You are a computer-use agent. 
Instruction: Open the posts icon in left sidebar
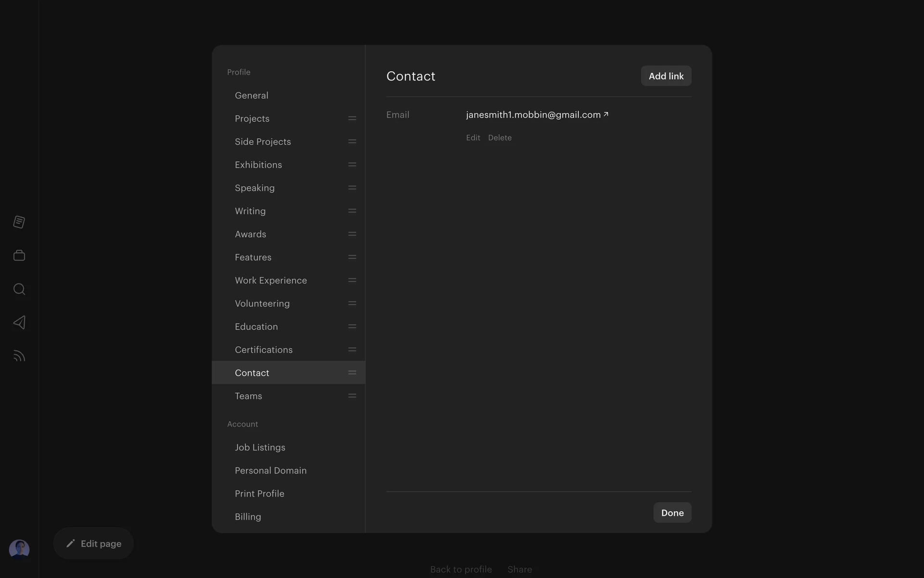point(19,222)
